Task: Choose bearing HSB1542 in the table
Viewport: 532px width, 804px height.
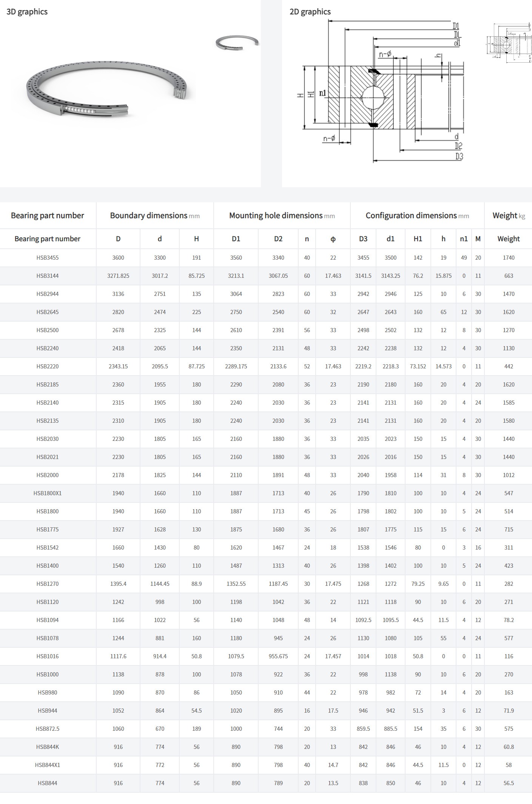Action: (x=48, y=548)
